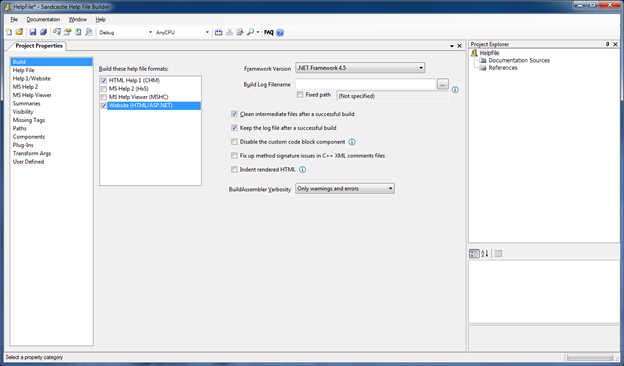The width and height of the screenshot is (624, 366).
Task: Select the Summaries category
Action: (52, 103)
